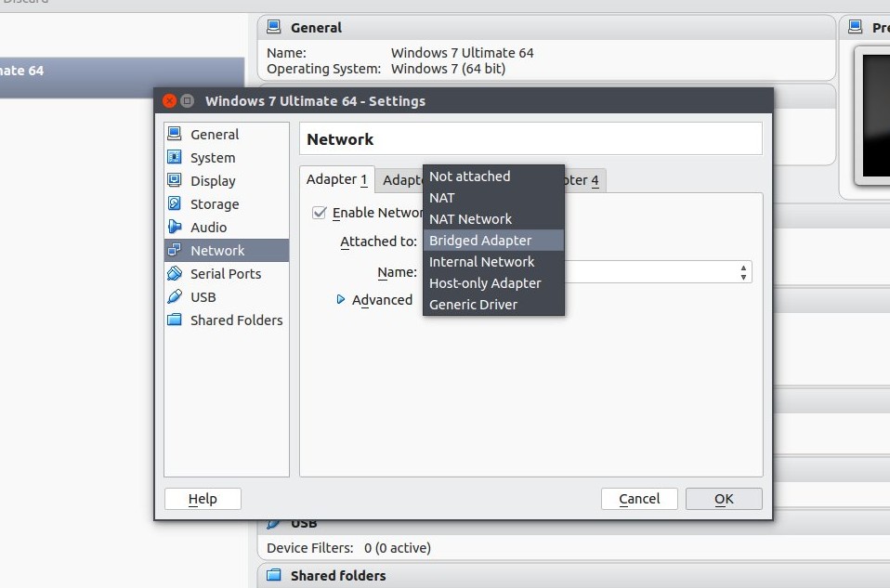Select the USB settings icon
The image size is (890, 588).
pyautogui.click(x=175, y=296)
